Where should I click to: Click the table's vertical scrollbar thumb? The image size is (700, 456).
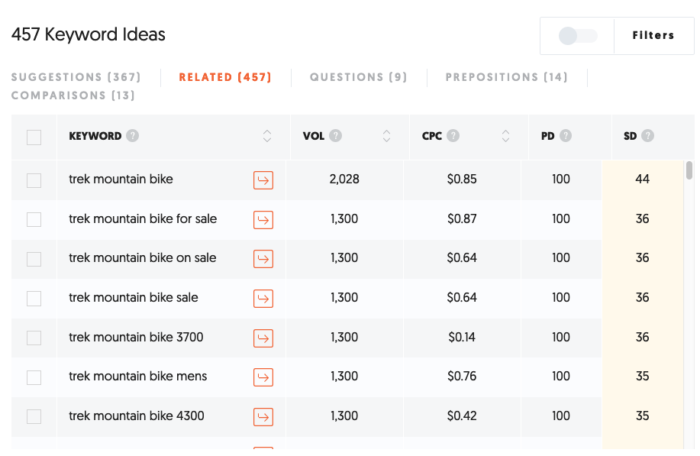(x=689, y=171)
